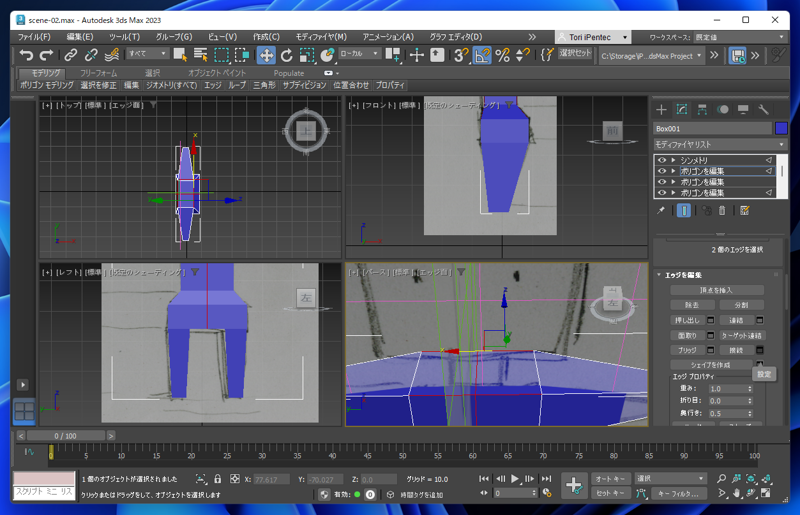The image size is (800, 515).
Task: Click Use Pivot Point Center icon
Action: pos(393,55)
